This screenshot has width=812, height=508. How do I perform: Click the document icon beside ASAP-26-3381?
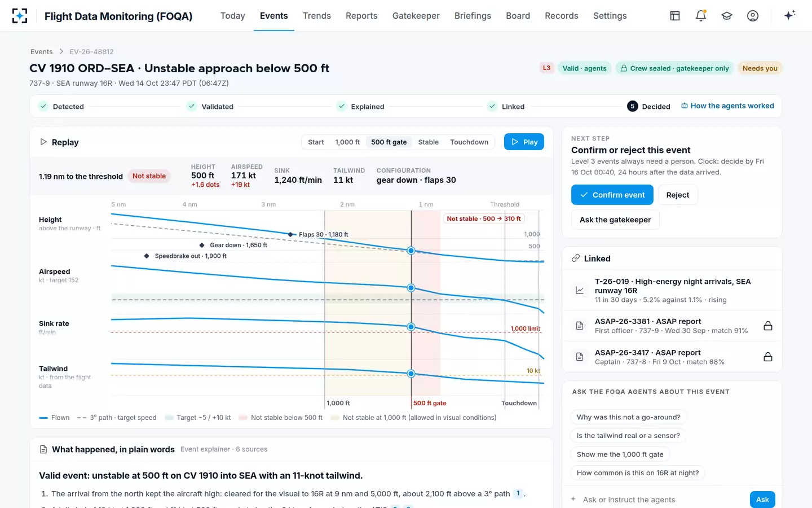pyautogui.click(x=579, y=326)
